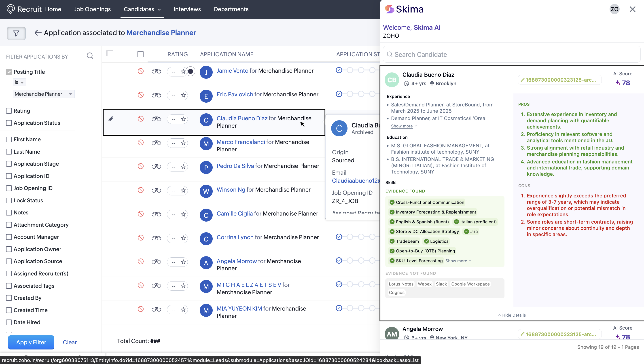The image size is (644, 364).
Task: Tick the select-all applications checkbox
Action: click(x=140, y=54)
